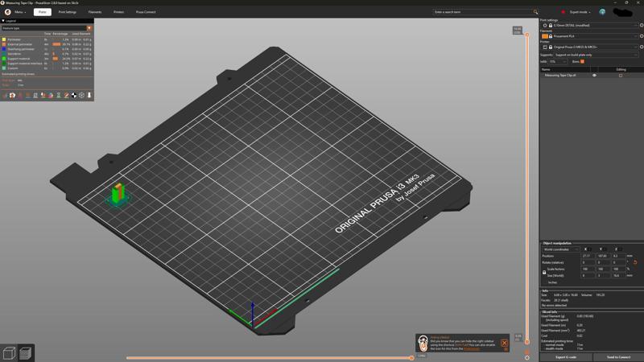Open Prusa Connect tab
The width and height of the screenshot is (644, 362).
[146, 12]
